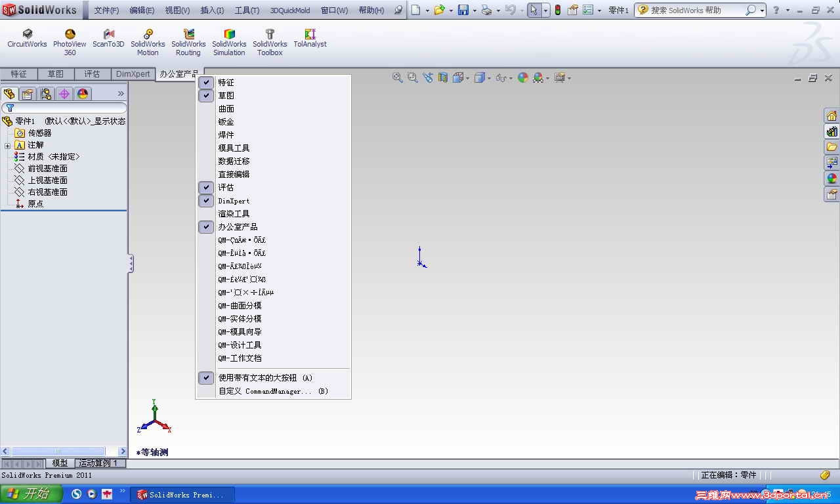
Task: Click the Open file folder icon
Action: pyautogui.click(x=439, y=10)
